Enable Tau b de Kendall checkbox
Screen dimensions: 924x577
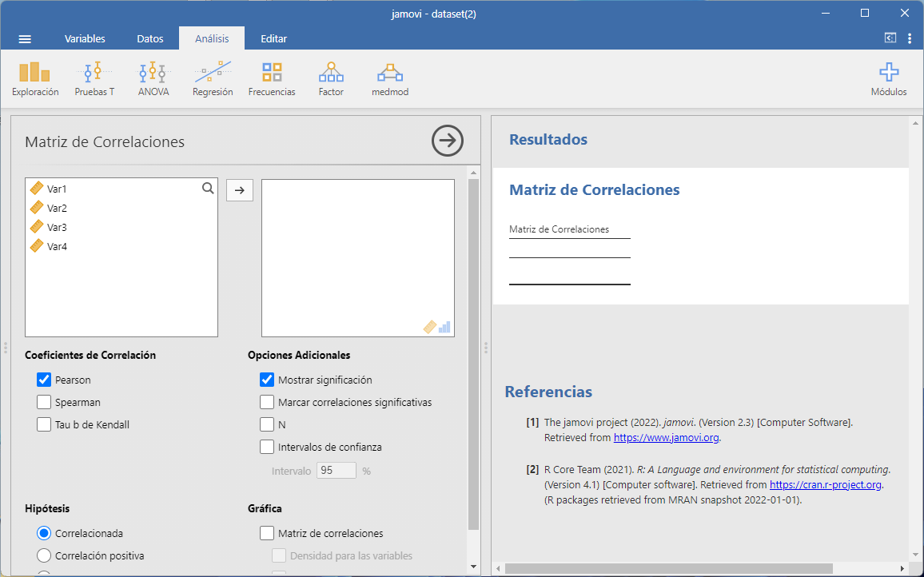tap(45, 425)
